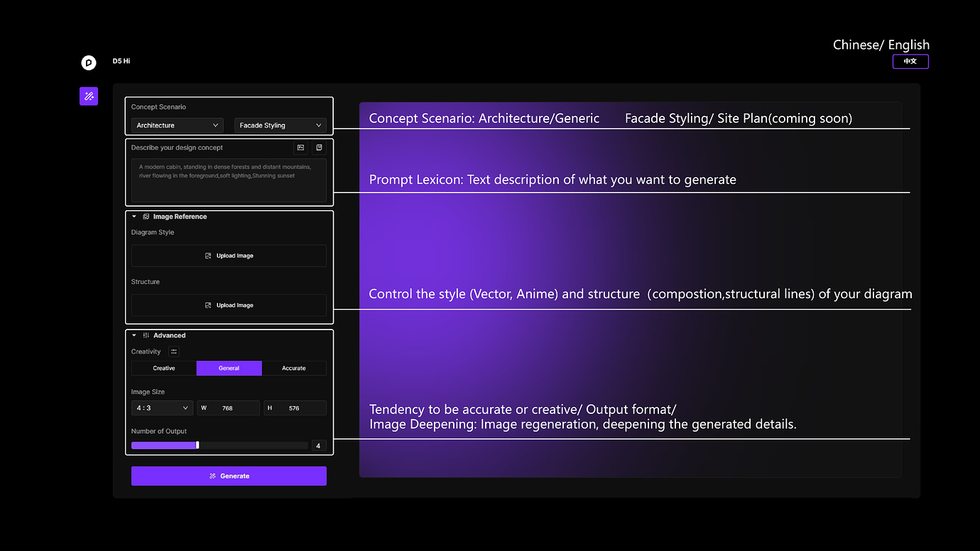Open the Architecture scenario dropdown
This screenshot has width=980, height=551.
click(176, 124)
